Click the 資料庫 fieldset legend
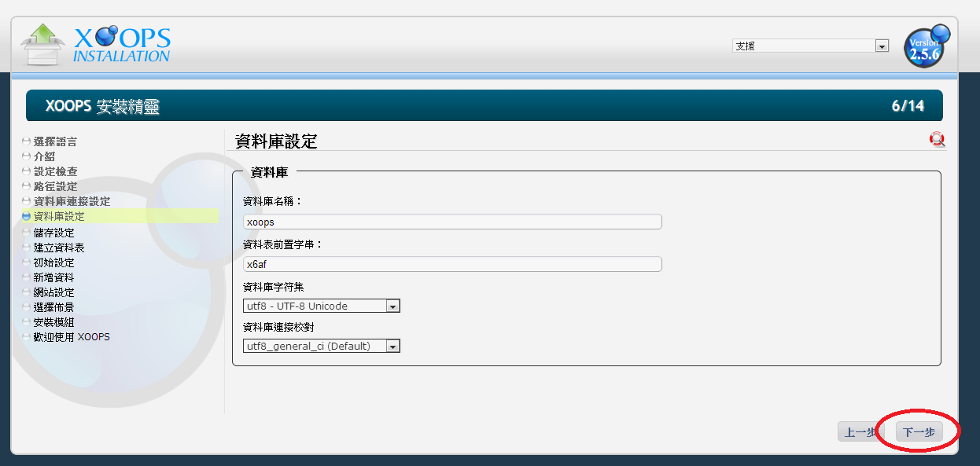This screenshot has width=980, height=466. click(269, 172)
